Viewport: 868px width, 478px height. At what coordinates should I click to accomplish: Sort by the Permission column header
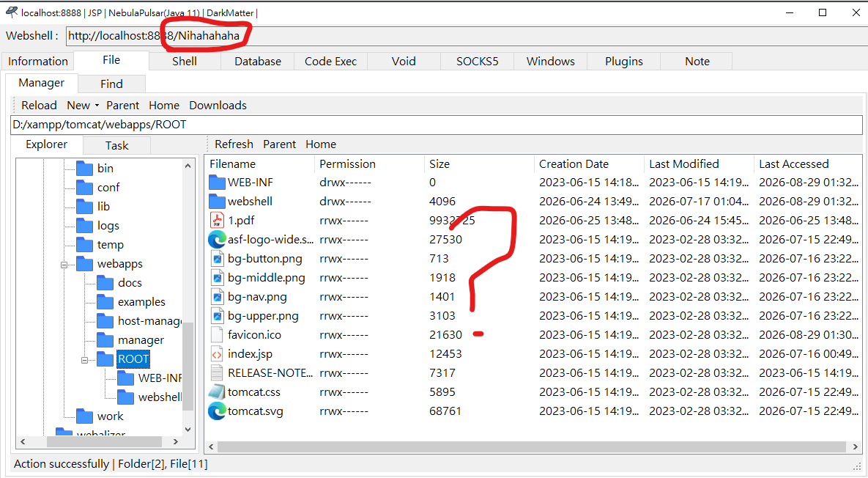[369, 164]
